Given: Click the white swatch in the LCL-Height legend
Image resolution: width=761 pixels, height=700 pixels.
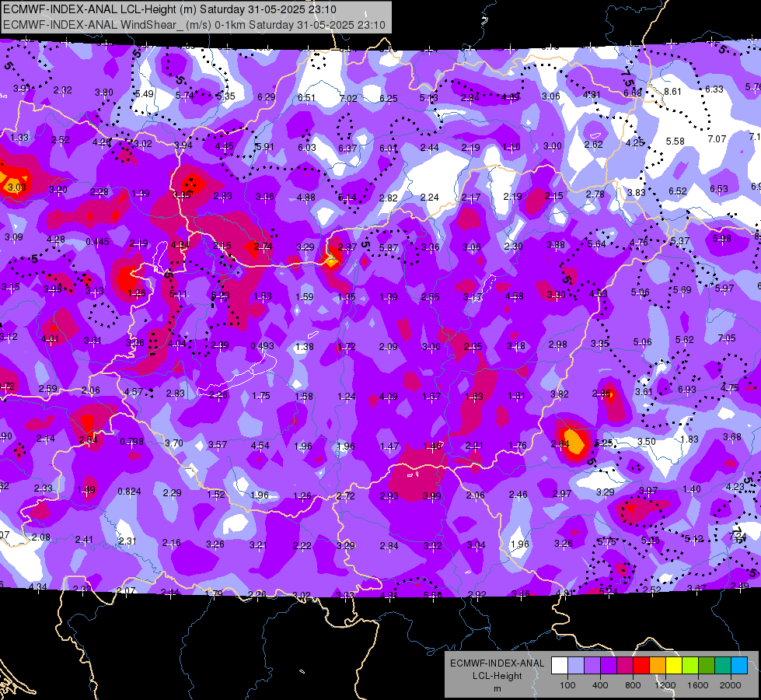Looking at the screenshot, I should pyautogui.click(x=559, y=666).
